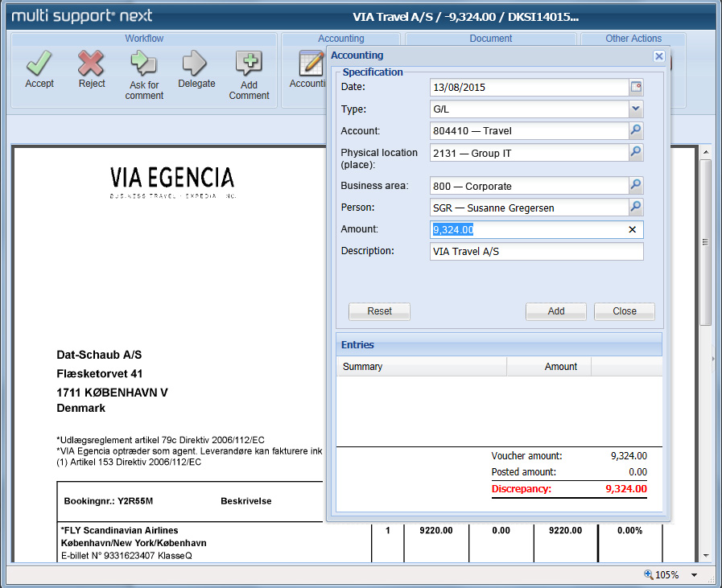The image size is (722, 588).
Task: Click the Account field 804410 — Travel
Action: (530, 130)
